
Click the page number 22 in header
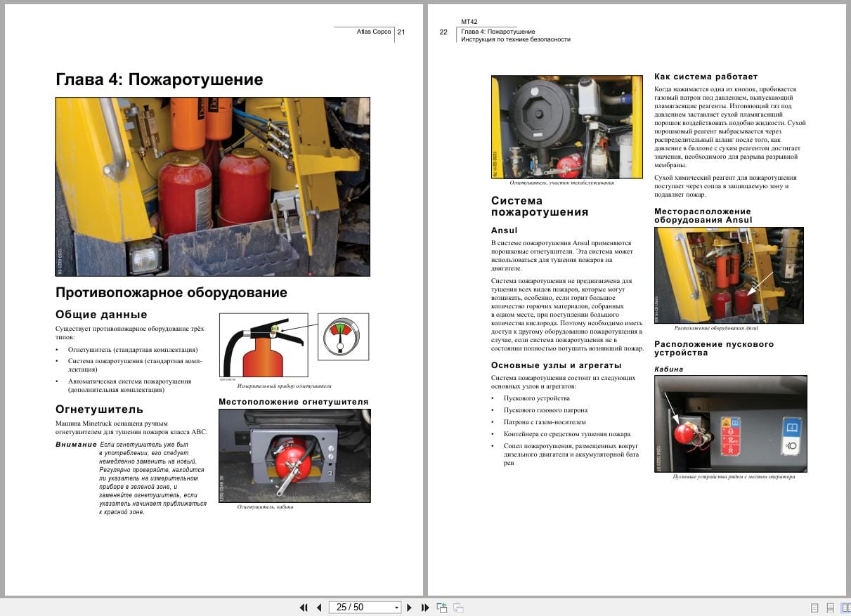click(x=443, y=32)
